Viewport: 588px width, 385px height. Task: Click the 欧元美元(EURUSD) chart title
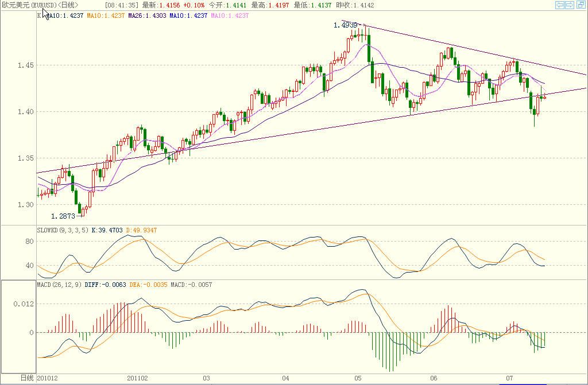[29, 5]
